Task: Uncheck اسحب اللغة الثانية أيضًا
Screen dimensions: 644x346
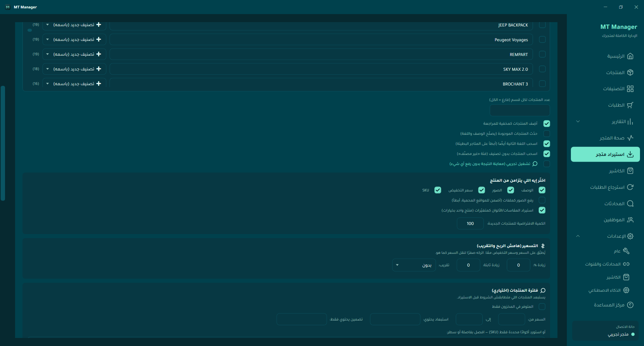Action: 547,143
